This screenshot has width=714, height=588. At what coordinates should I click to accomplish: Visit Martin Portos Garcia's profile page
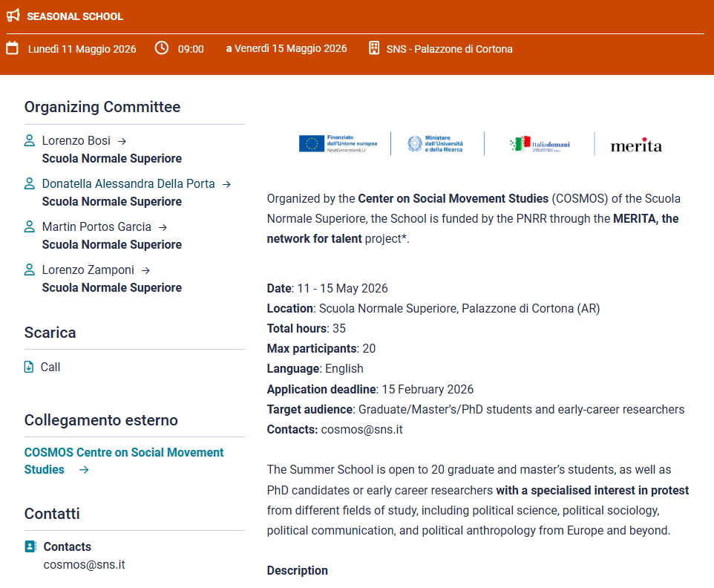pos(96,226)
